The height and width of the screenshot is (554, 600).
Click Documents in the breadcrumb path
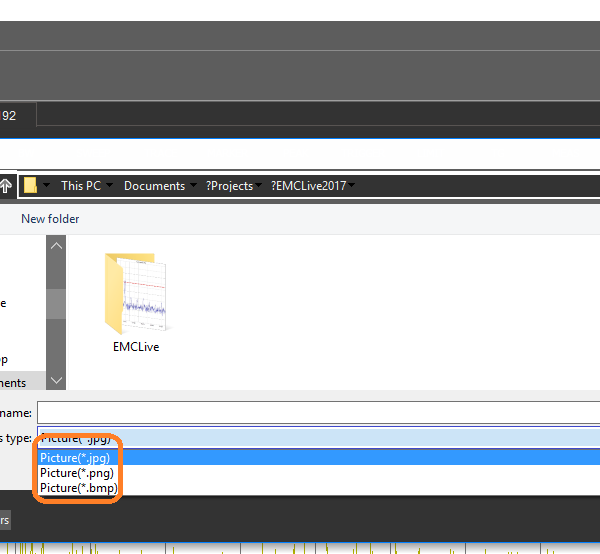154,186
